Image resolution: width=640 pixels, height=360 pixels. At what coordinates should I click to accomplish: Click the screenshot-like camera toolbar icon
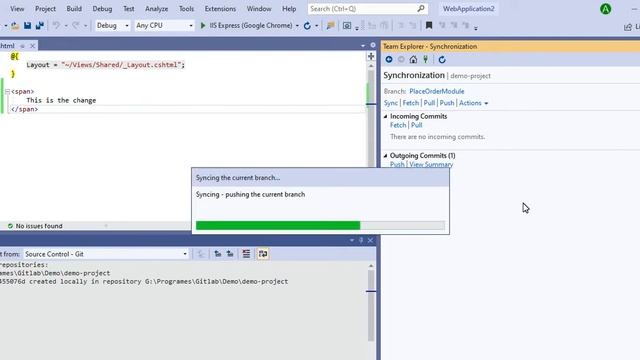347,26
